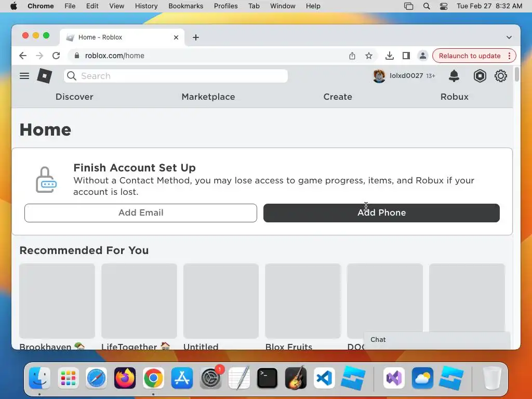This screenshot has height=399, width=532.
Task: Close the Home - Roblox tab
Action: tap(176, 37)
